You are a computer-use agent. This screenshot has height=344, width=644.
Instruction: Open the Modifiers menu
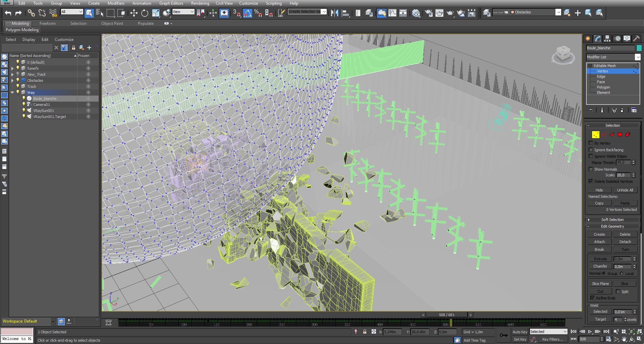point(116,3)
